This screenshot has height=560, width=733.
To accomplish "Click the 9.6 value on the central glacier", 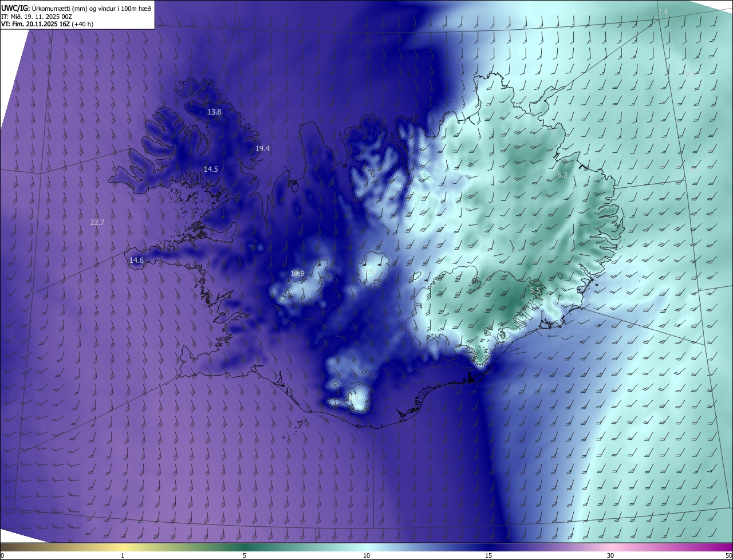I will 369,271.
